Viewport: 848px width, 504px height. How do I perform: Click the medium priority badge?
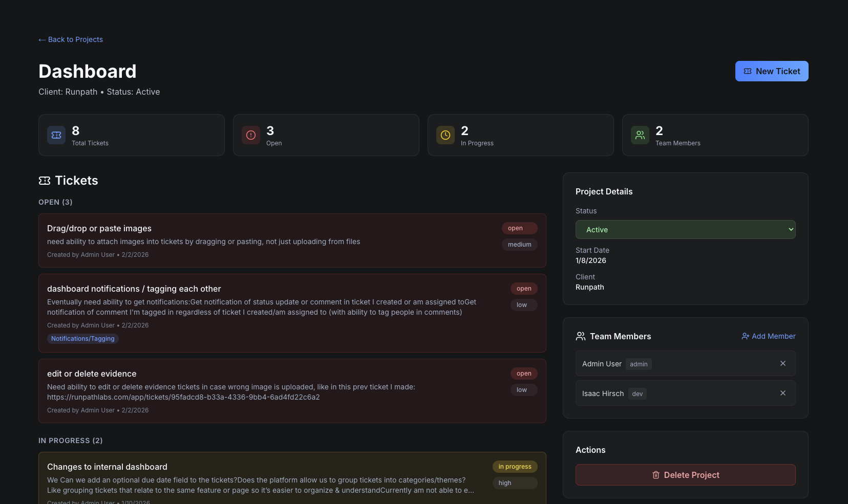(520, 245)
